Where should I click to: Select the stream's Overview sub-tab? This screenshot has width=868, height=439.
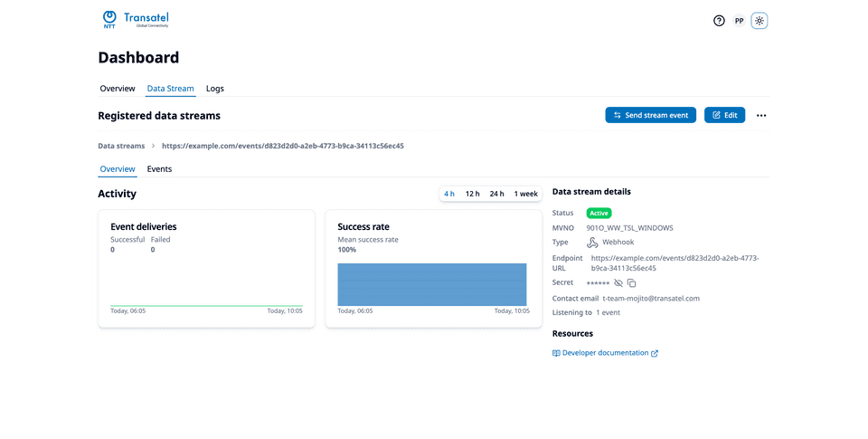coord(118,169)
